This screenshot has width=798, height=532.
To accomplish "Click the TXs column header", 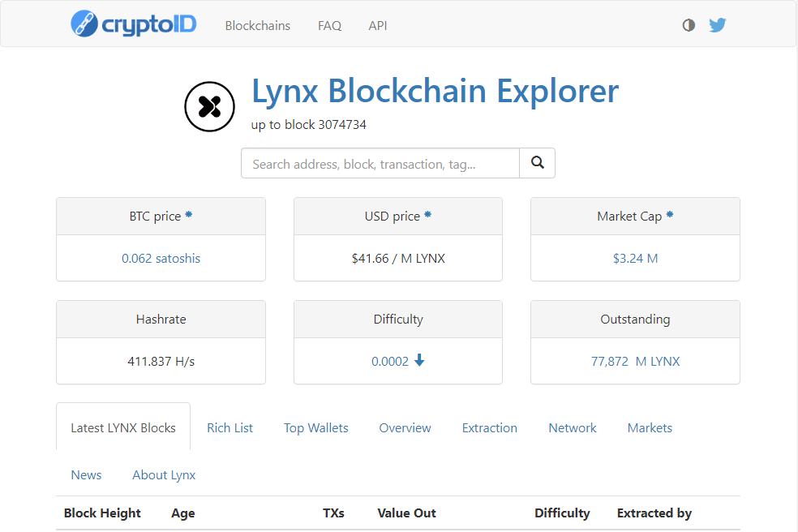I will point(333,513).
